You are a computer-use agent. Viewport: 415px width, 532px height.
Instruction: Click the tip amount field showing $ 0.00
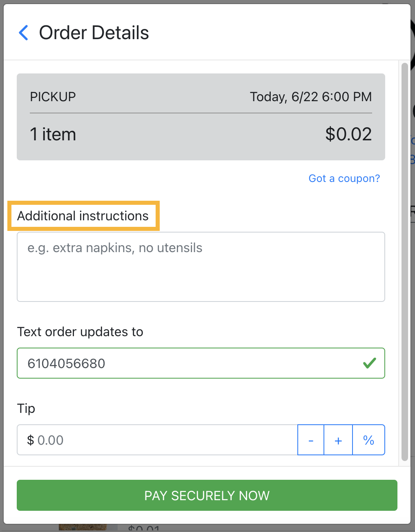pos(157,440)
